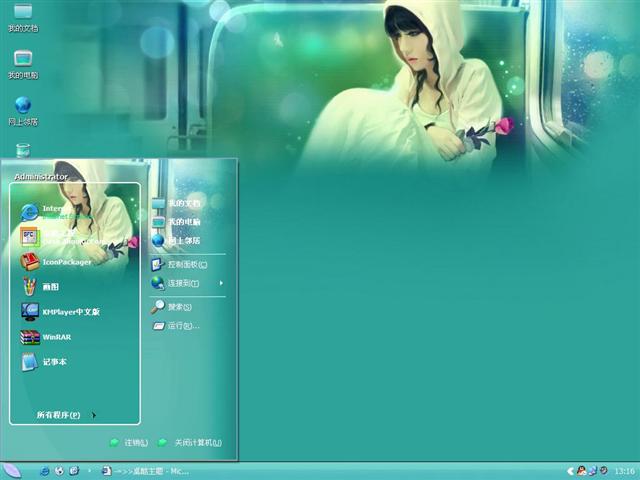Click the third quick launch icon

pyautogui.click(x=74, y=471)
